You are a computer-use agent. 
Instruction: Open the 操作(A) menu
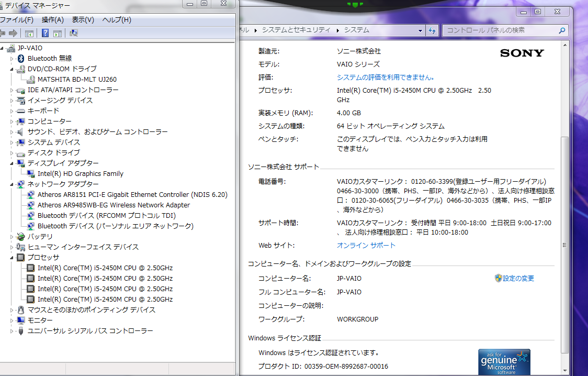(x=52, y=20)
